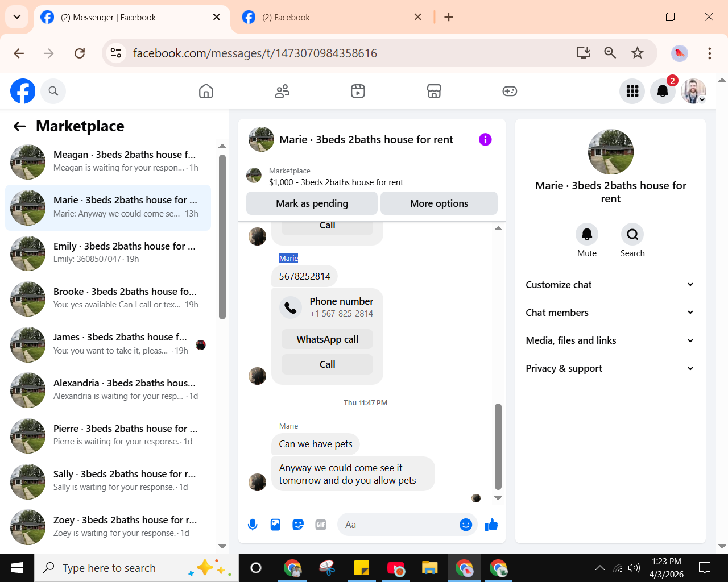Screen dimensions: 728x582
Task: Open the tab search dropdown arrow
Action: coord(17,17)
